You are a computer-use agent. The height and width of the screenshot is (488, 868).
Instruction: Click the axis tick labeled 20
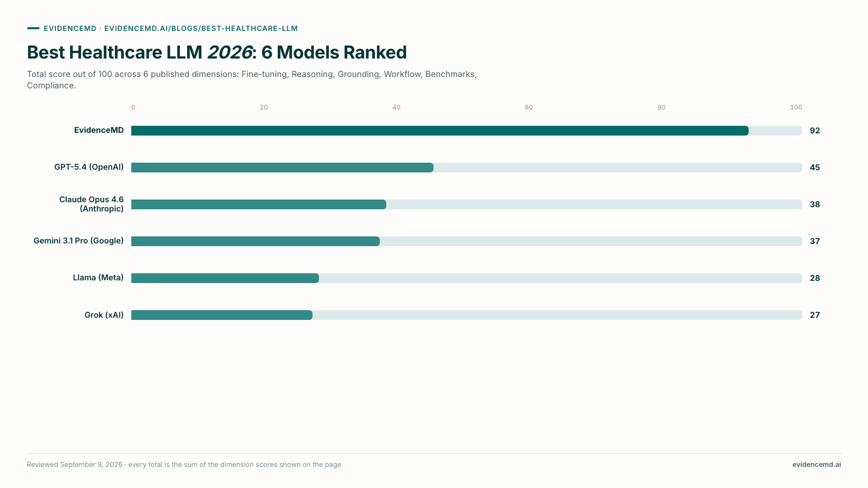264,107
